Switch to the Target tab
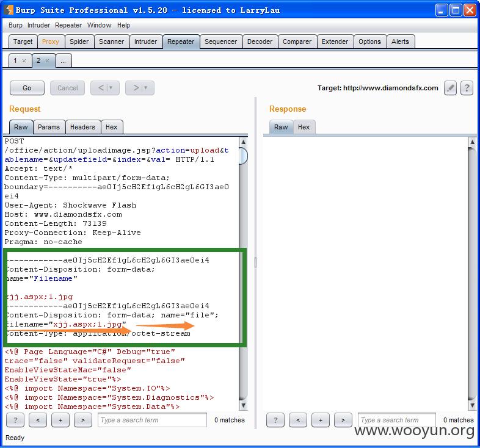480x448 pixels. point(23,42)
